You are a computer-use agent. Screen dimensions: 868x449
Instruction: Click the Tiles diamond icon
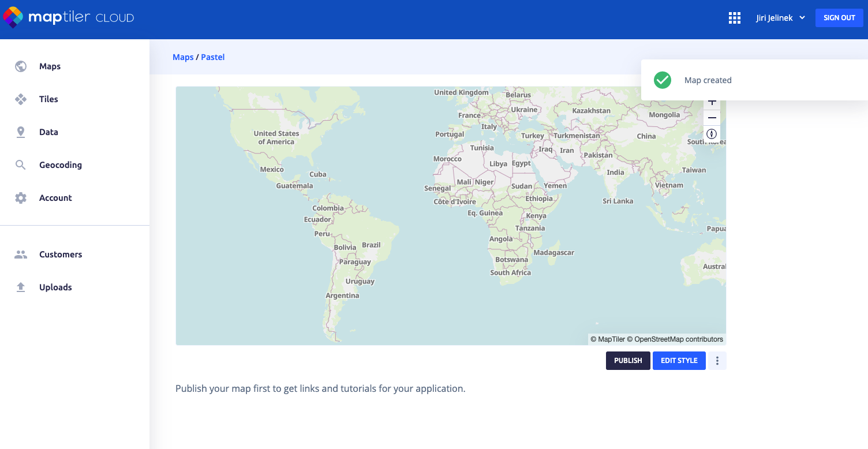click(21, 99)
